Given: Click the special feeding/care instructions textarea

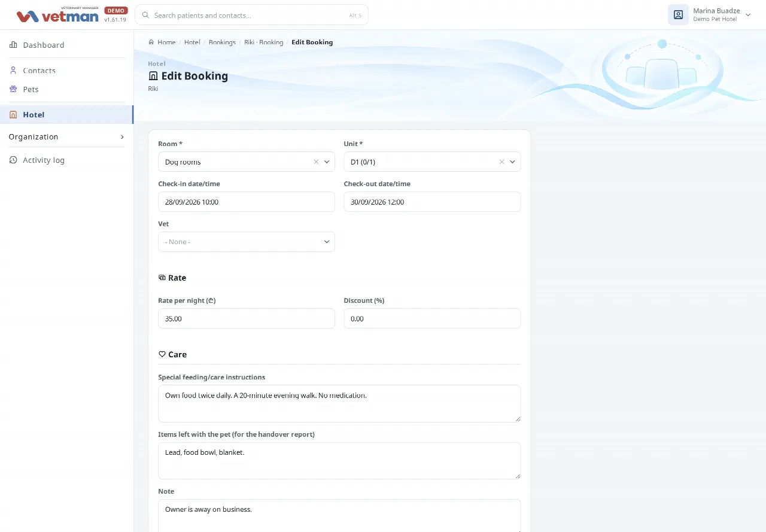Looking at the screenshot, I should [339, 403].
